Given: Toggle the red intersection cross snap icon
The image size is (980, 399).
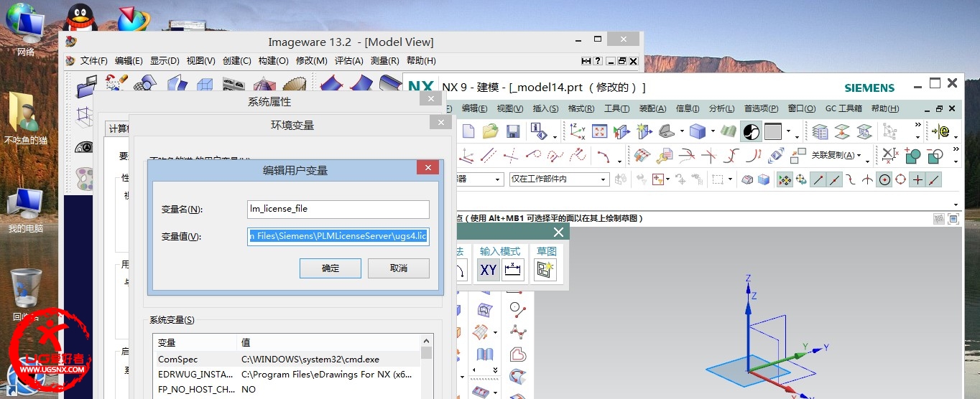Looking at the screenshot, I should pyautogui.click(x=917, y=179).
